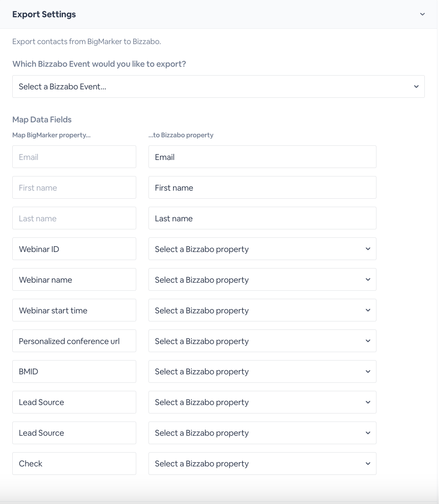Open the Select a Bizzabo Event dropdown
The height and width of the screenshot is (504, 439).
tap(218, 87)
